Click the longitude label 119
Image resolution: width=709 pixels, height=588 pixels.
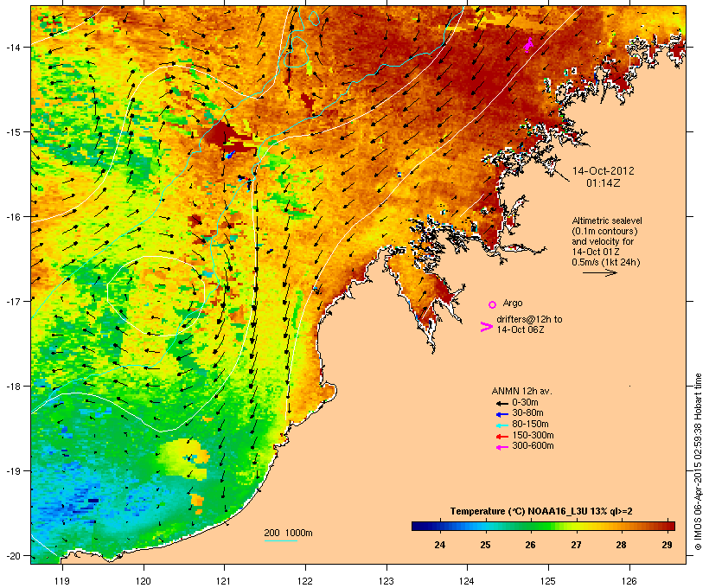[62, 581]
